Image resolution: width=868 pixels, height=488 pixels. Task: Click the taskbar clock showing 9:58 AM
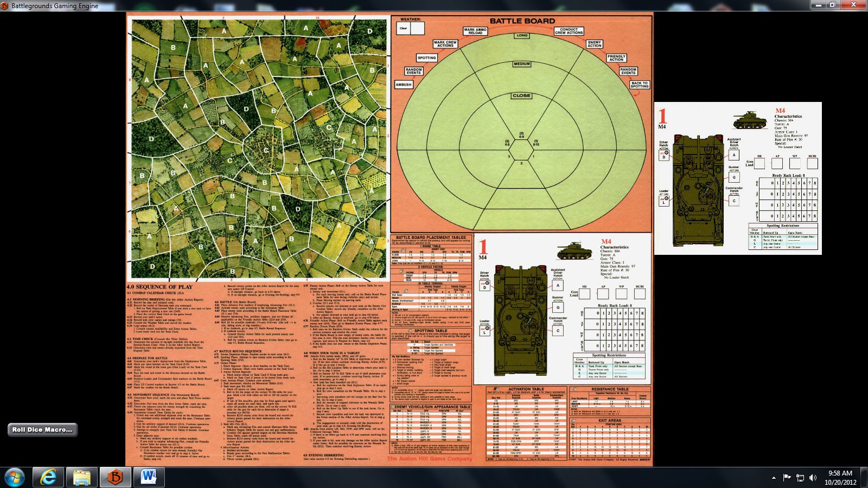coord(840,477)
